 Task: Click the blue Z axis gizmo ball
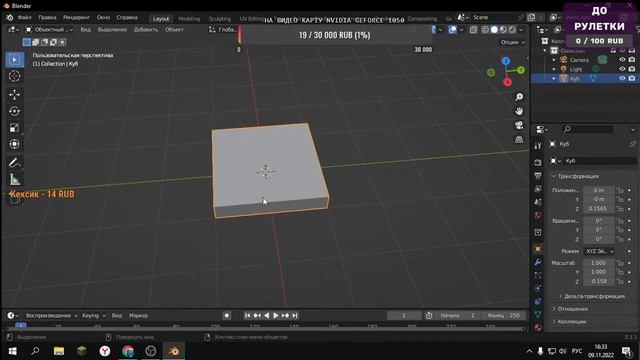(506, 61)
